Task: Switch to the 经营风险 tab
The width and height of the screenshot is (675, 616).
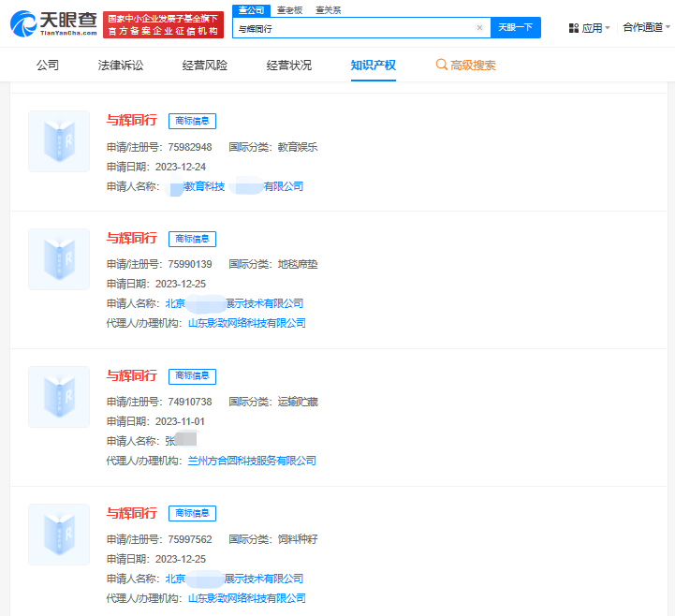Action: (x=205, y=65)
